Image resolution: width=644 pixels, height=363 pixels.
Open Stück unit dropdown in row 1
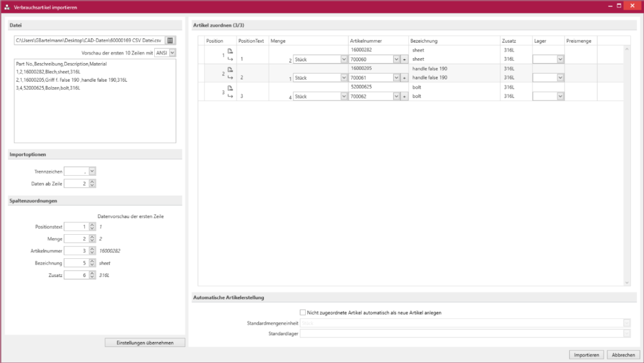click(x=344, y=59)
